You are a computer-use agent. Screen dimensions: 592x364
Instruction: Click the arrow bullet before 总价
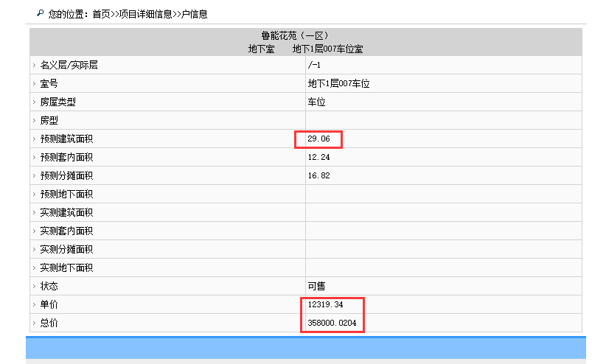[34, 323]
